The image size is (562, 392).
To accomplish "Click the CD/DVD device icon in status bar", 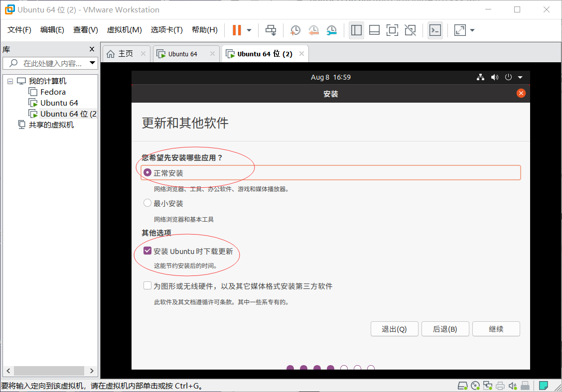I will [x=475, y=385].
